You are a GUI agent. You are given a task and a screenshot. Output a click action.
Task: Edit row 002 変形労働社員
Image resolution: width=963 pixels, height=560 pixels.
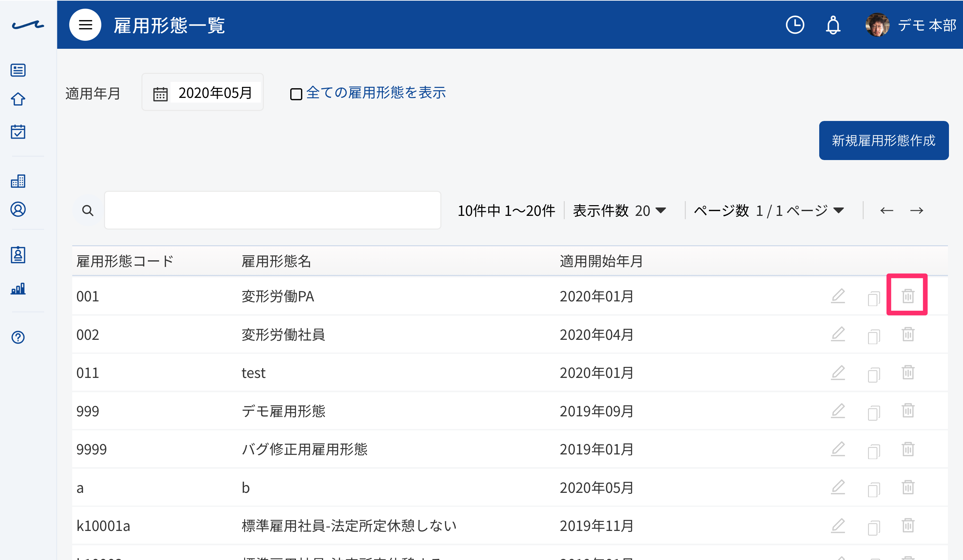[x=838, y=334]
